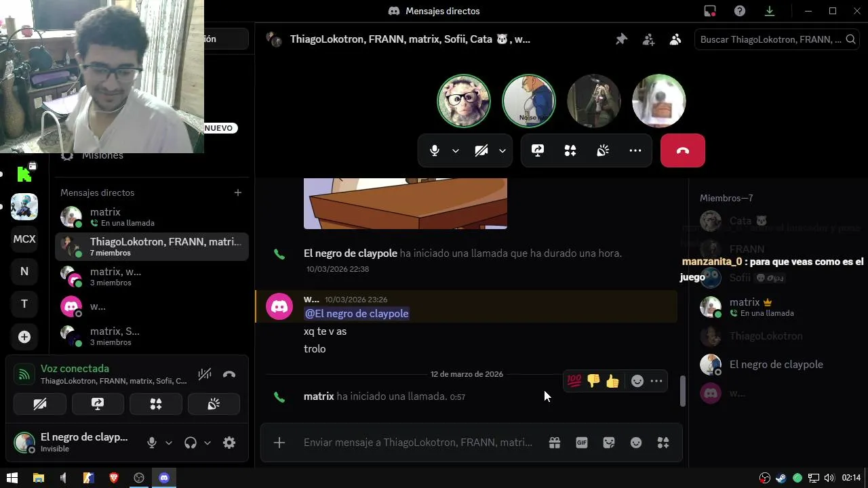Viewport: 868px width, 488px height.
Task: Open matrix, w... 3 members group
Action: click(x=152, y=277)
